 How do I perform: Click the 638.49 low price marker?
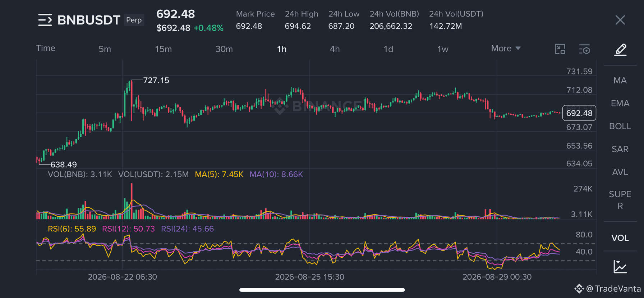64,164
